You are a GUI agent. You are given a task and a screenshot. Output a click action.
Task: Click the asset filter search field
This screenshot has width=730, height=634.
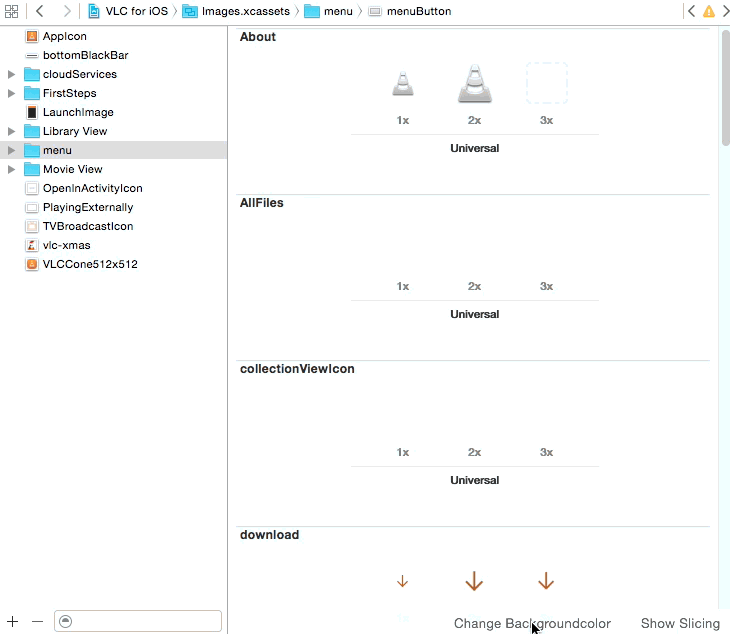tap(138, 621)
